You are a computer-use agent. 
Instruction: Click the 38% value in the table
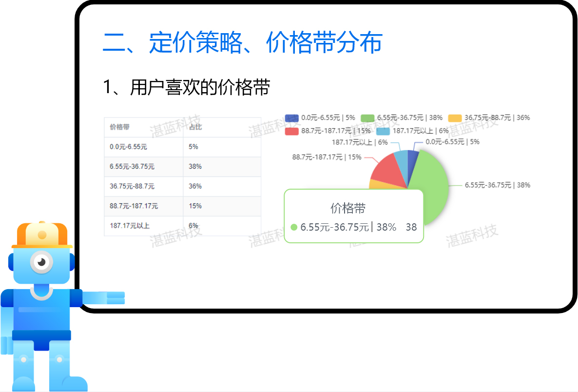click(195, 167)
